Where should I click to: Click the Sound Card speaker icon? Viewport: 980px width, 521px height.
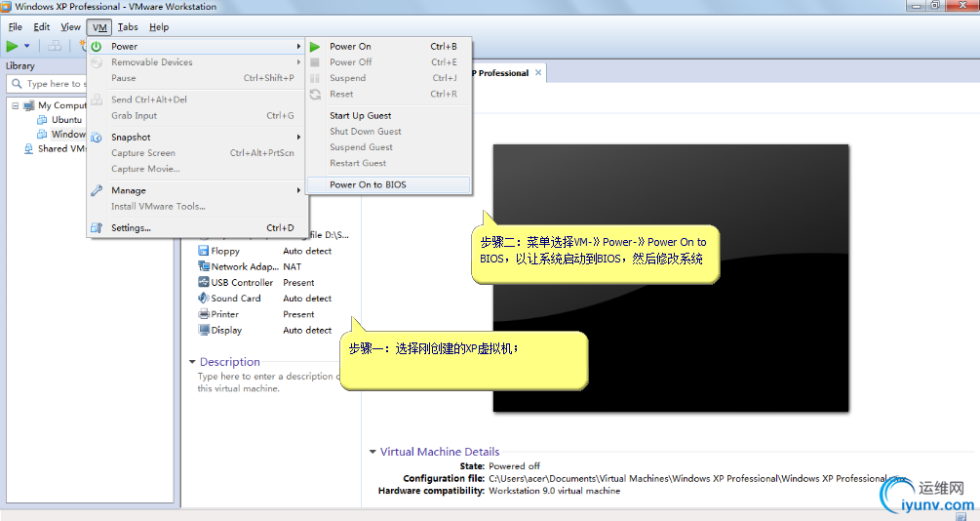click(203, 298)
